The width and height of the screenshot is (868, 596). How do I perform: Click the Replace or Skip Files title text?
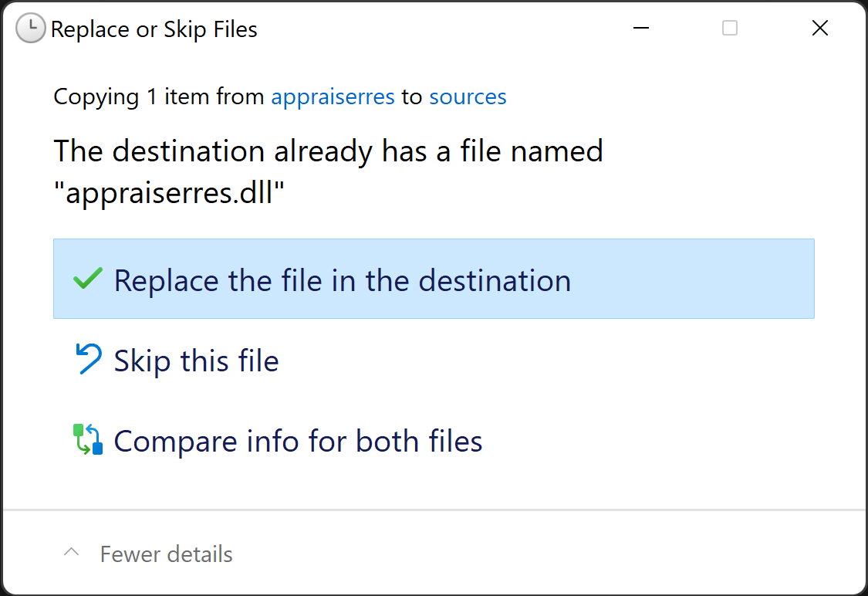click(x=154, y=30)
